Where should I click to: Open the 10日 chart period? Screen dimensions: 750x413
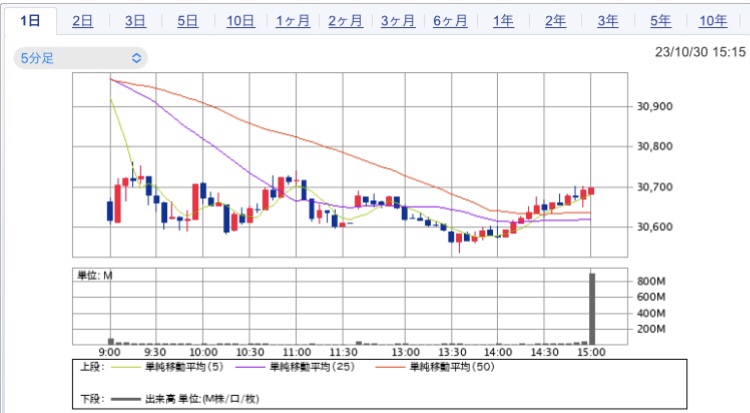coord(241,21)
